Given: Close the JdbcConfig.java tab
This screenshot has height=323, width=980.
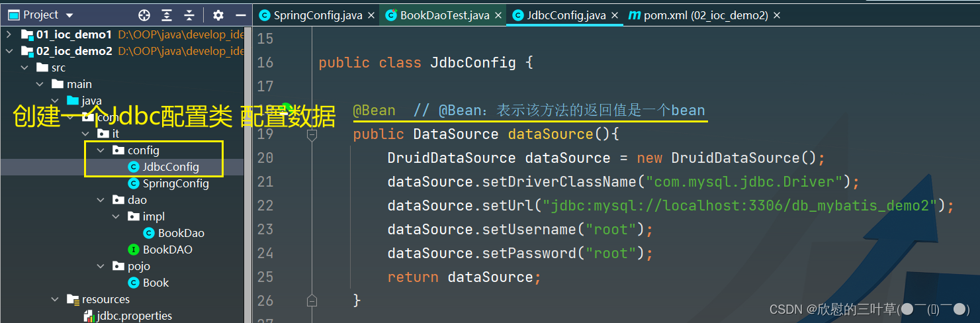Looking at the screenshot, I should (615, 15).
